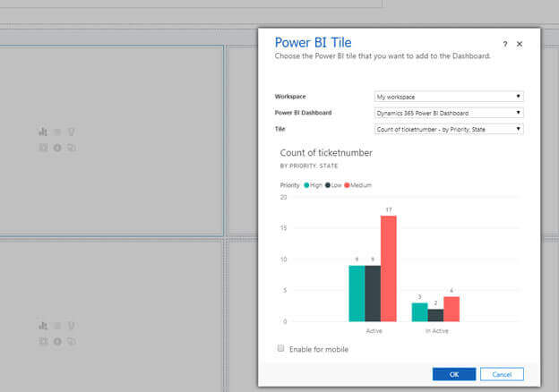Viewport: 559px width, 392px height.
Task: Click the red Active bar labeled 17
Action: pyautogui.click(x=389, y=268)
